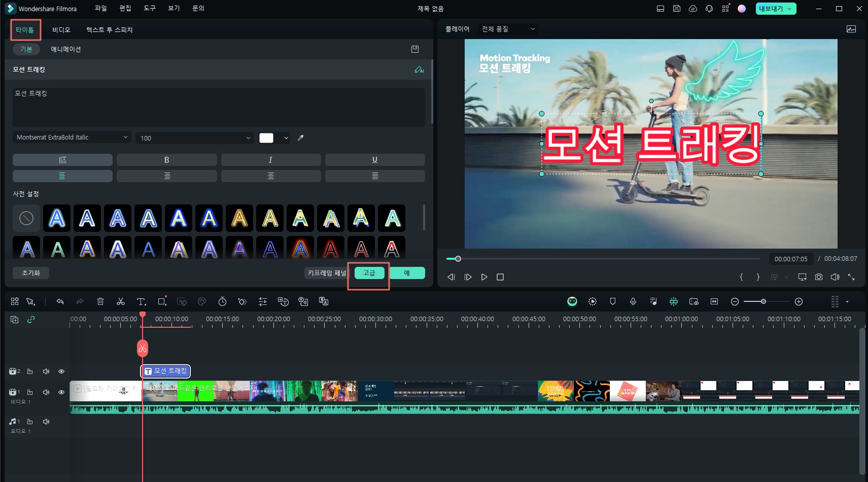Click the title text input field containing 모션 트래킹
The image size is (868, 482).
[219, 107]
